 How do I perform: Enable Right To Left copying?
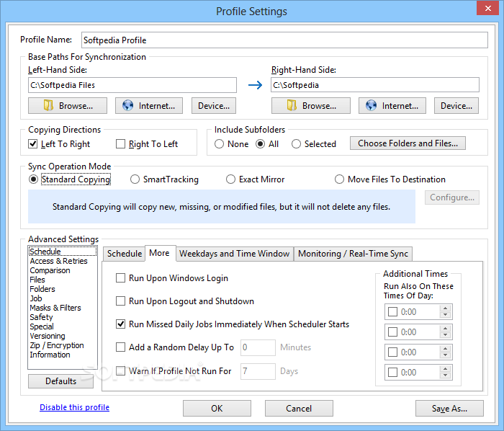point(120,143)
